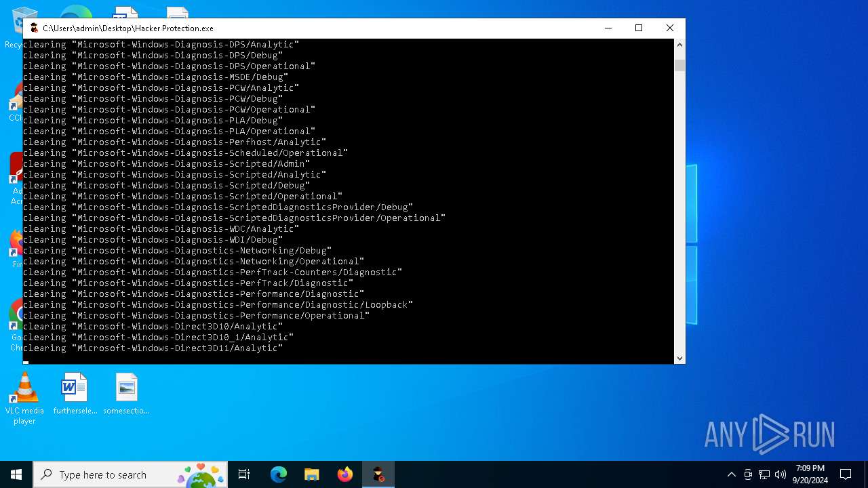Click the line "Microsoft-Windows-Diagnostics-Networking/Operational"

pos(194,262)
